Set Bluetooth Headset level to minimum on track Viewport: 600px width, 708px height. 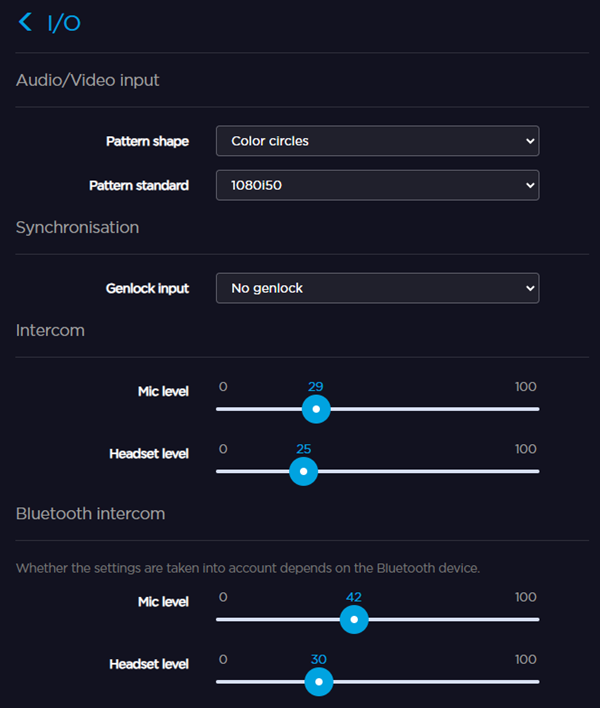[x=218, y=682]
